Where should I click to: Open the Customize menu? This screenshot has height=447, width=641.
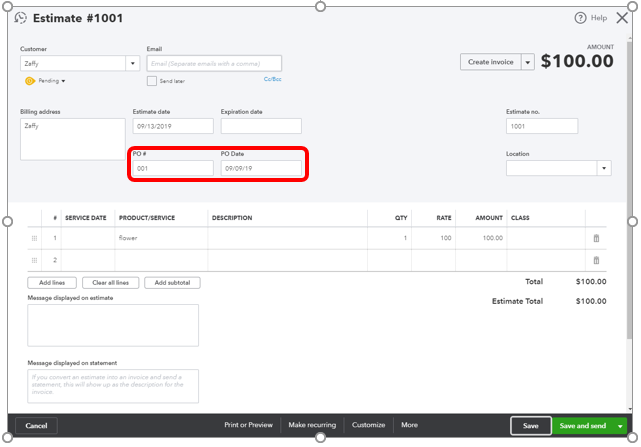coord(368,425)
